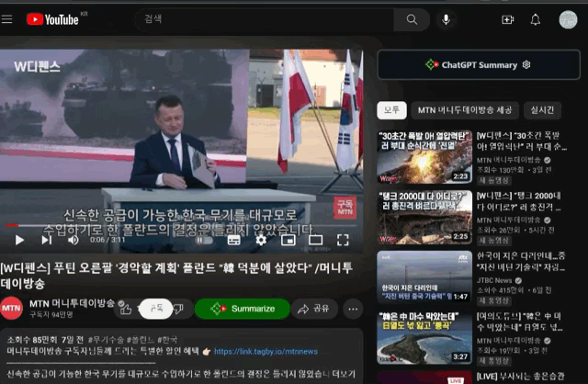
Task: Select the 실시간 filter chip
Action: tap(542, 110)
